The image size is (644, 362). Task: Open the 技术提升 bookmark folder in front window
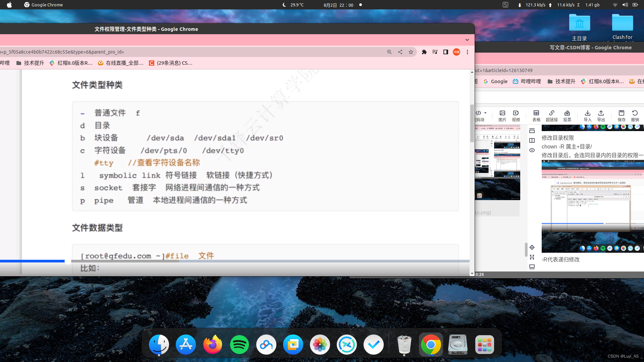30,63
